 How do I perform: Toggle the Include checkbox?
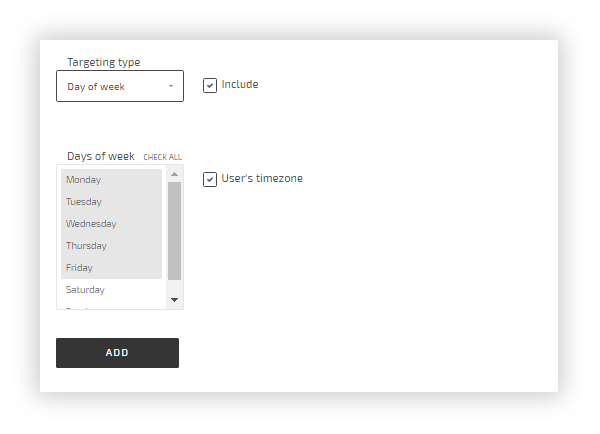tap(210, 85)
